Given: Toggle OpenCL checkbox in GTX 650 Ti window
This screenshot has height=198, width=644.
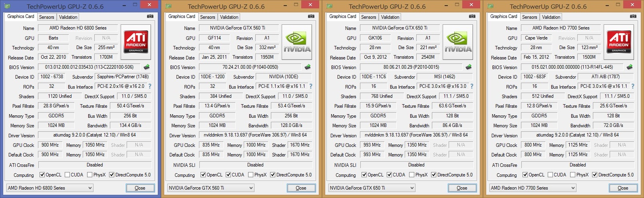Looking at the screenshot, I should coord(364,175).
